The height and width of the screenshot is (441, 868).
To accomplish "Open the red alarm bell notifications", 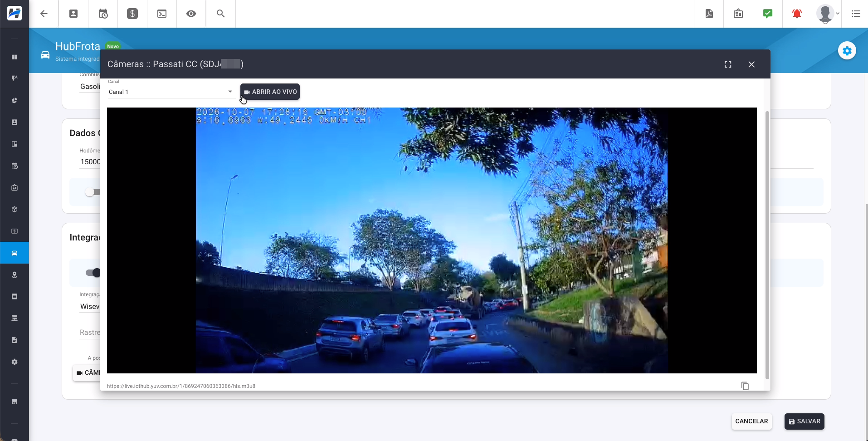I will (x=797, y=14).
